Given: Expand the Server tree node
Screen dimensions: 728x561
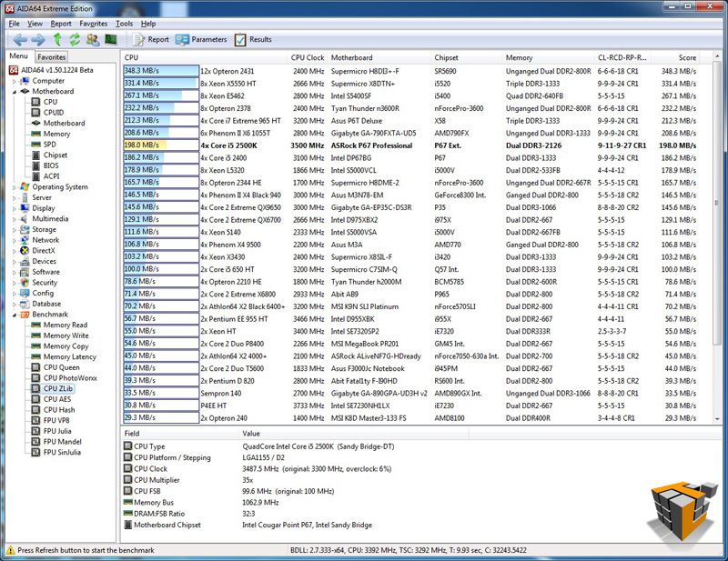Looking at the screenshot, I should [15, 198].
